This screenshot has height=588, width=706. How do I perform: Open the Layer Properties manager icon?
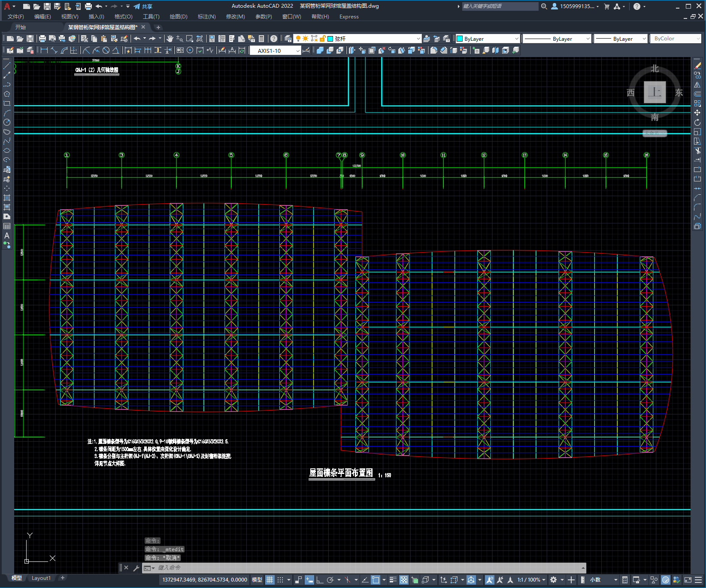point(288,39)
